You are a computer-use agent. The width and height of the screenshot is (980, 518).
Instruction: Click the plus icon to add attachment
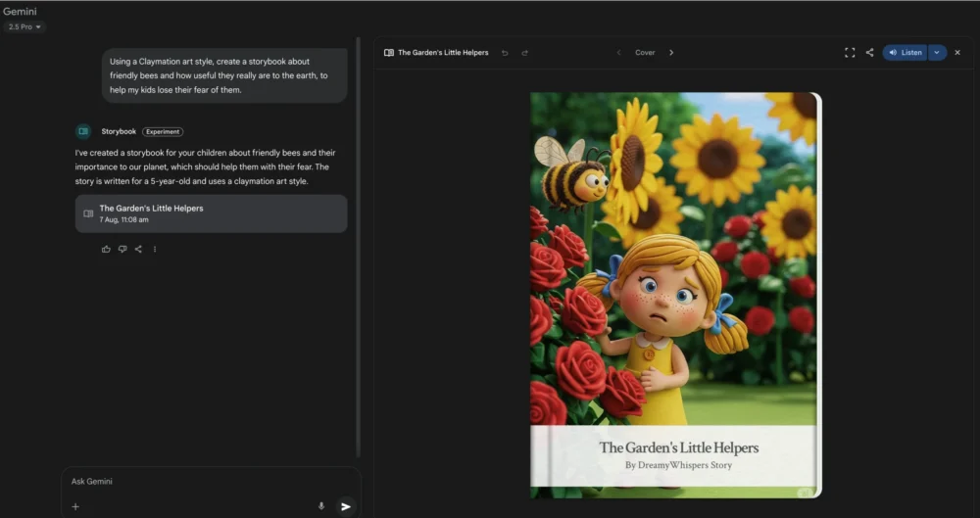pos(75,507)
